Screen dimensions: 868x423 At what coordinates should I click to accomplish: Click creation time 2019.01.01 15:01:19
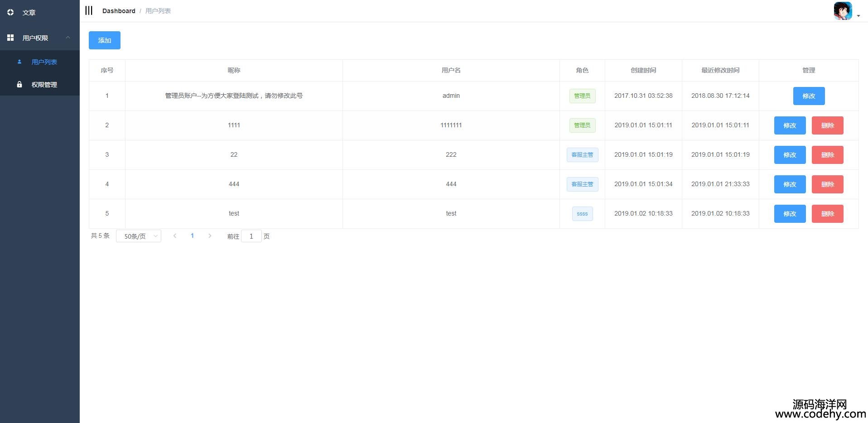[643, 154]
